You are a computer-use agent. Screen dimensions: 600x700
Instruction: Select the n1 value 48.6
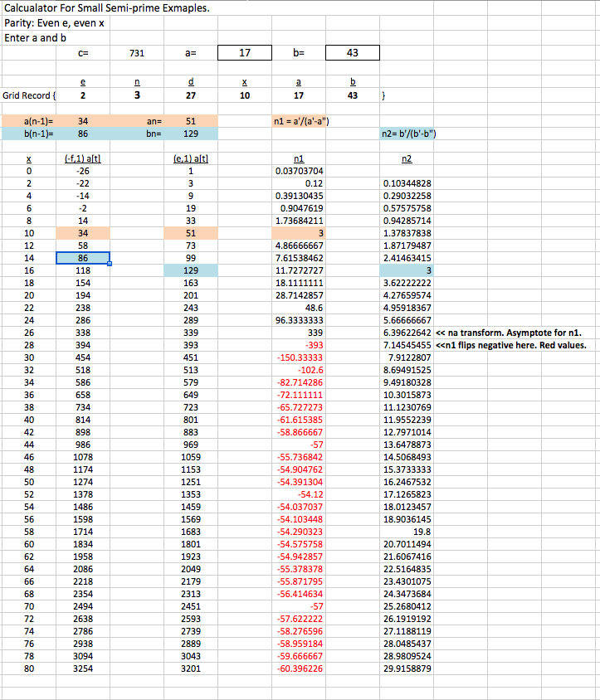click(x=299, y=308)
